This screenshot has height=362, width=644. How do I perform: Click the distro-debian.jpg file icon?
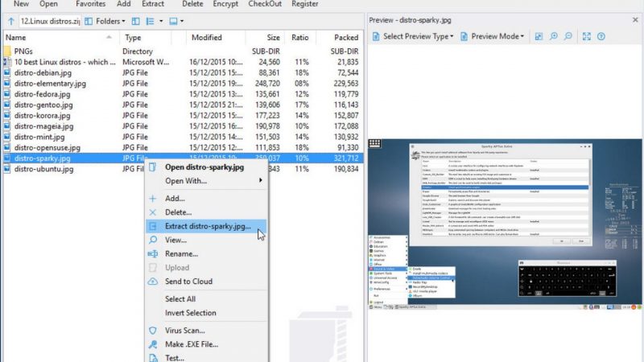7,72
